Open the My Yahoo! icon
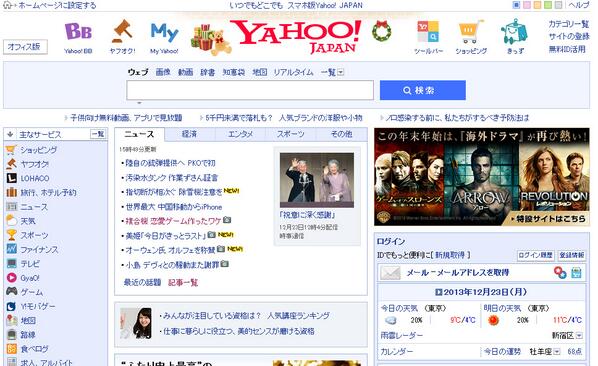 click(164, 32)
